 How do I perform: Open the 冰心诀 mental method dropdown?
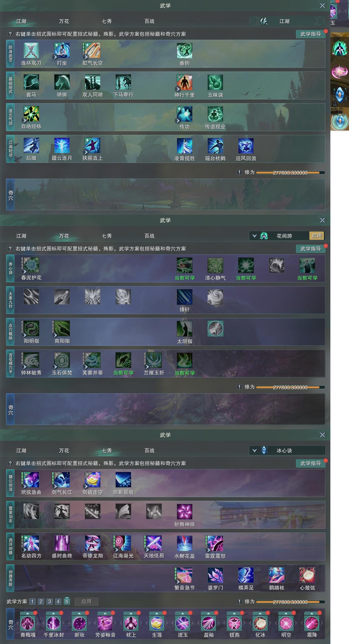pyautogui.click(x=255, y=451)
